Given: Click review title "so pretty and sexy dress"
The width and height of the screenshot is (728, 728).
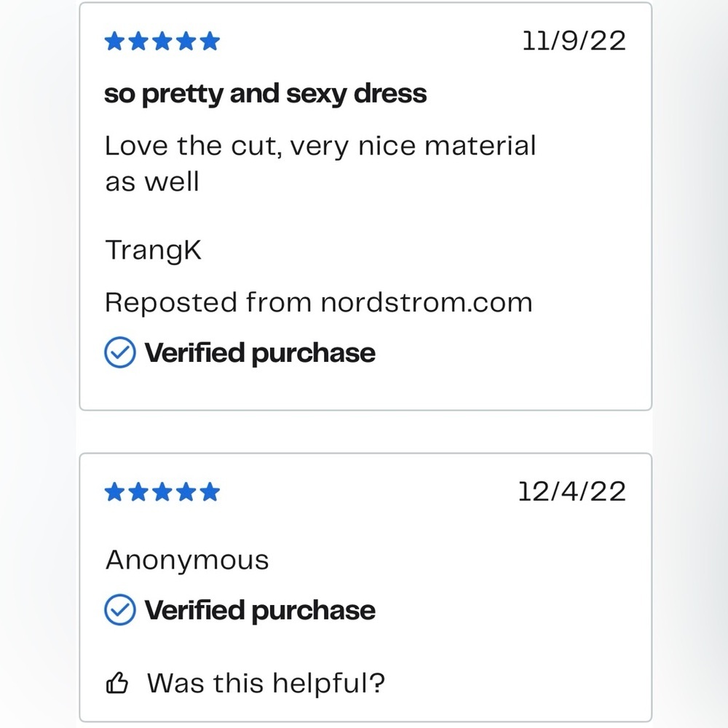Looking at the screenshot, I should pos(265,94).
